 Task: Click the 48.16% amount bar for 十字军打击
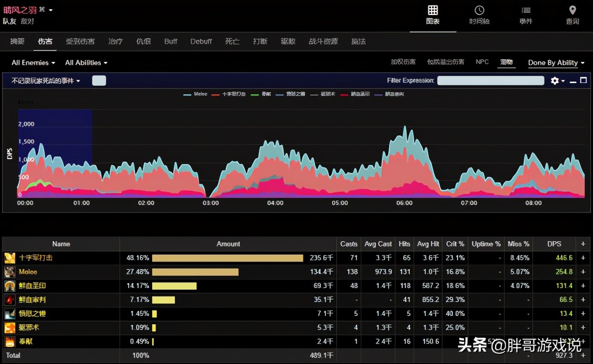pos(227,258)
